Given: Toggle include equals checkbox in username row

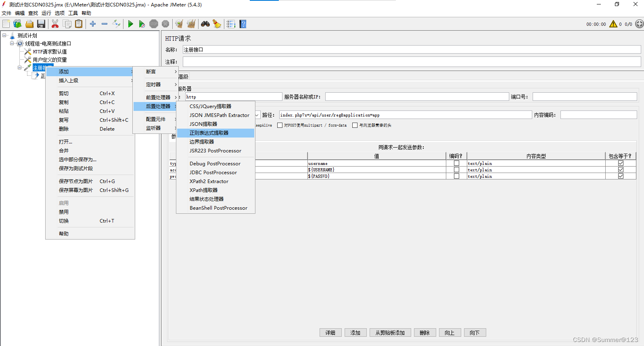Looking at the screenshot, I should [621, 163].
